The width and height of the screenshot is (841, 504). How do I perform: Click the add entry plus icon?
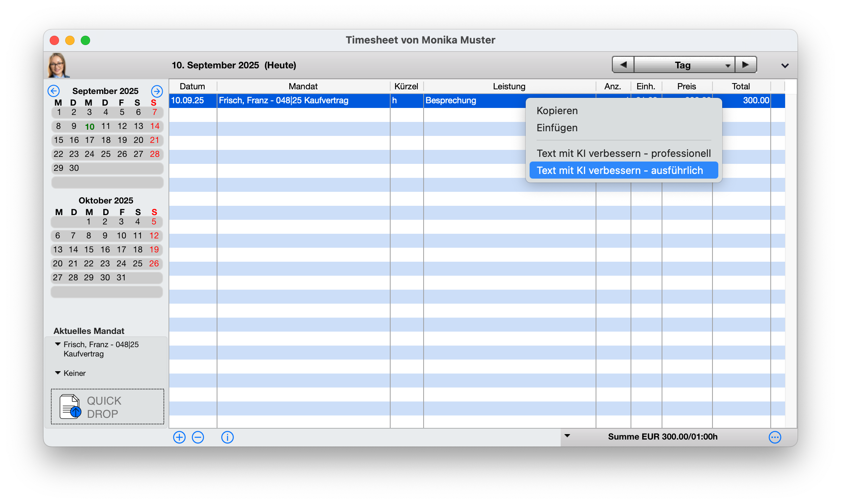tap(179, 437)
